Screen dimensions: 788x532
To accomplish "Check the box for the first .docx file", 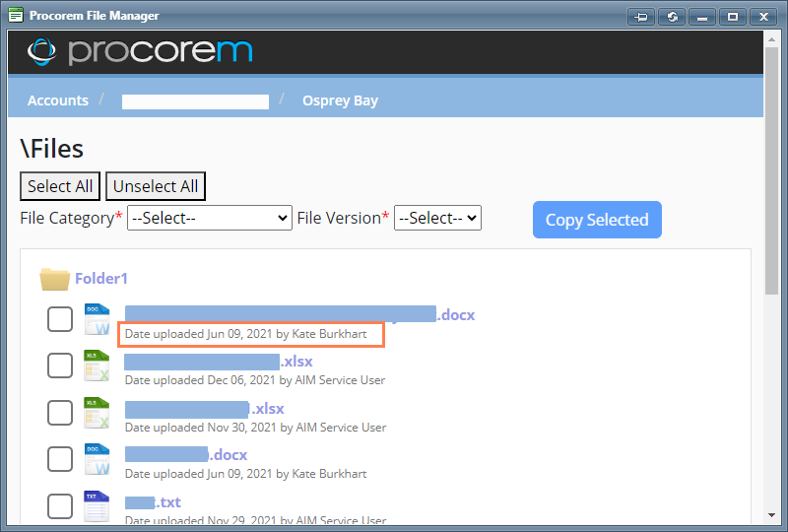I will tap(60, 319).
